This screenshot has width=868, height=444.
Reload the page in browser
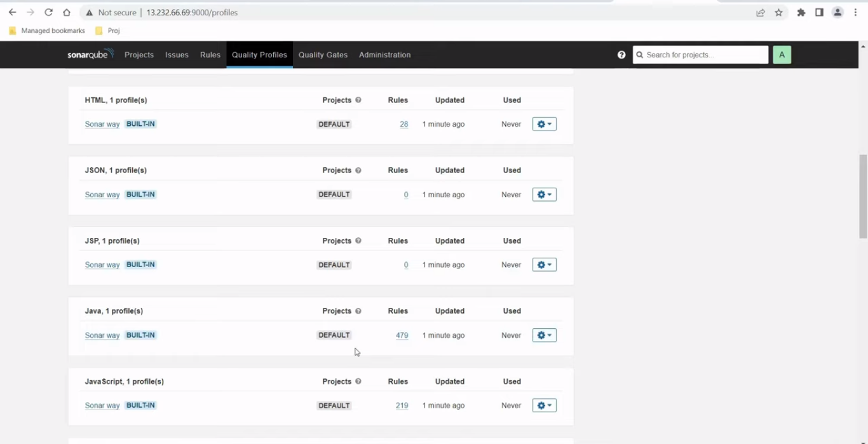48,13
